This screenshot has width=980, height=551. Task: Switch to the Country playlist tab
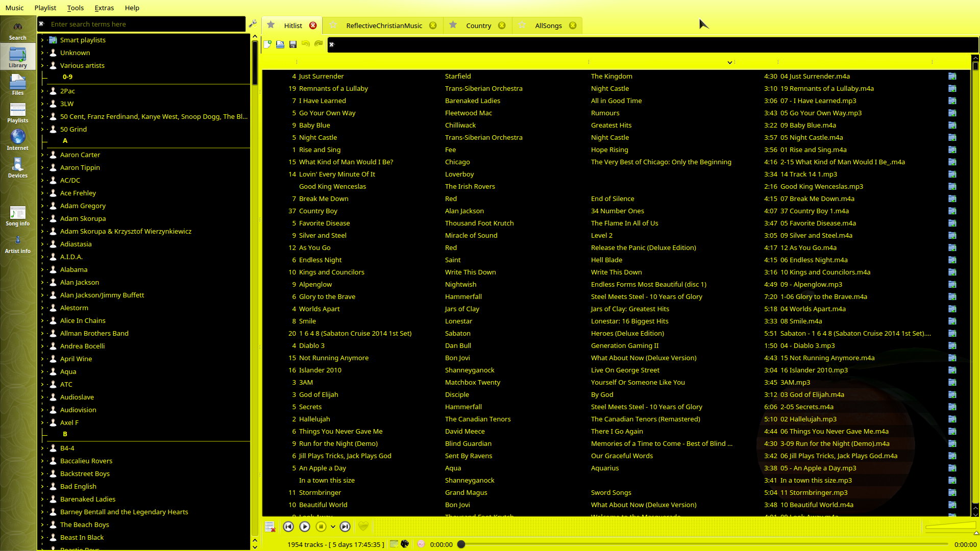(x=478, y=26)
